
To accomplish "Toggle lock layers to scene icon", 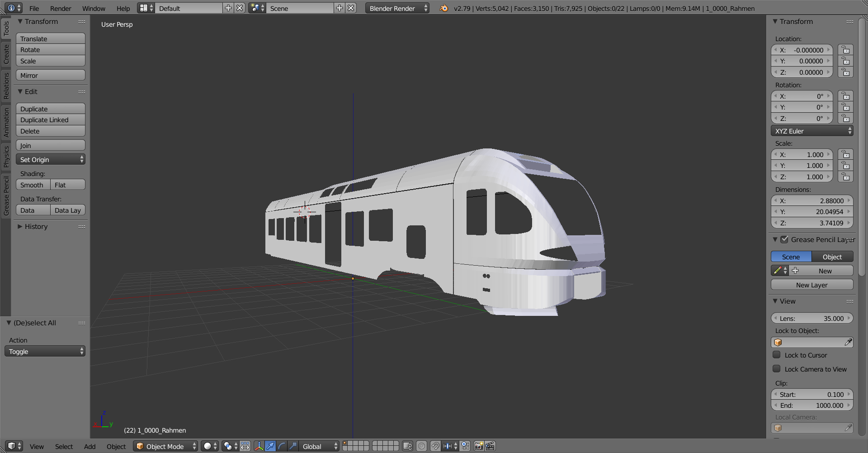I will [407, 446].
